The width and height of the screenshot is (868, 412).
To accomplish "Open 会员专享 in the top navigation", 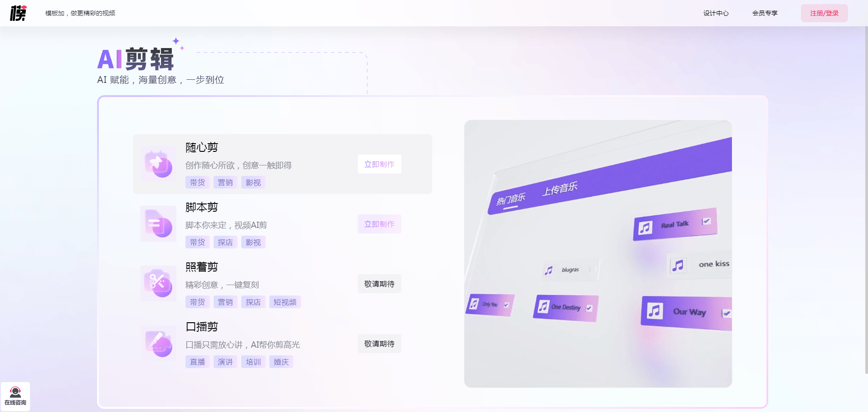I will [765, 13].
